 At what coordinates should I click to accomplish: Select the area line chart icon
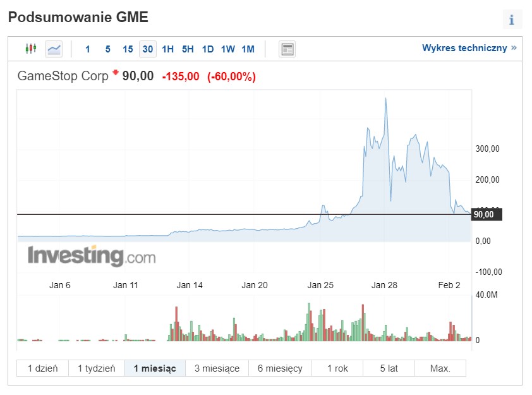[54, 49]
